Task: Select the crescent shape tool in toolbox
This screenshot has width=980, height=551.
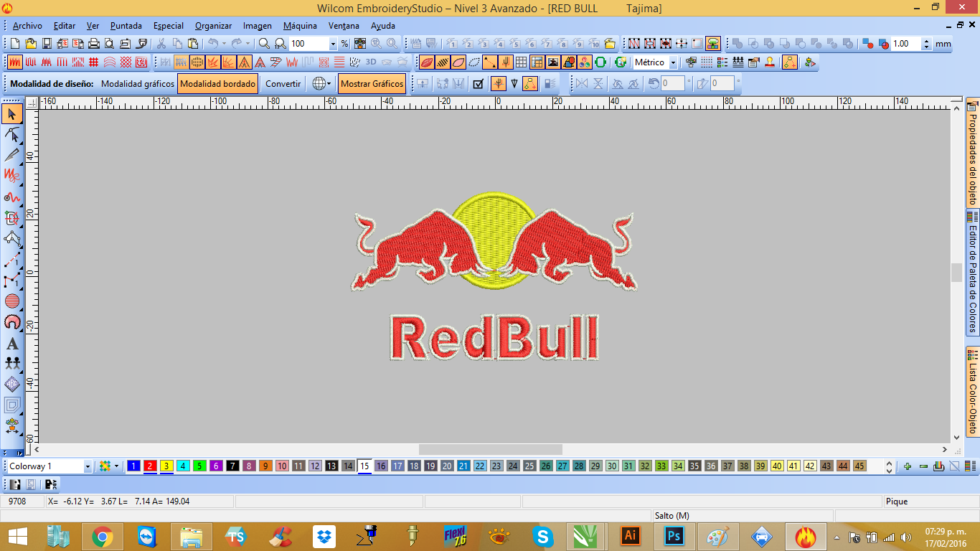Action: pos(12,322)
